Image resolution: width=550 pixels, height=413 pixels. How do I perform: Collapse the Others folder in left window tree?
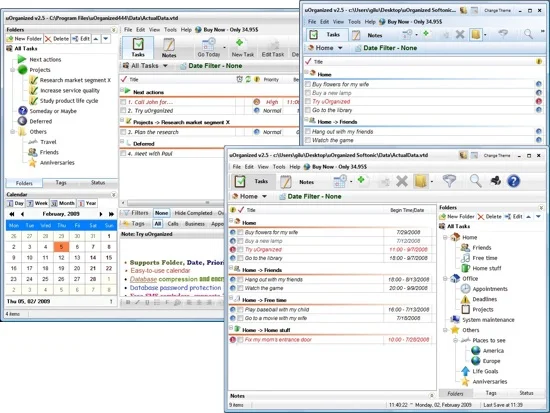12,132
